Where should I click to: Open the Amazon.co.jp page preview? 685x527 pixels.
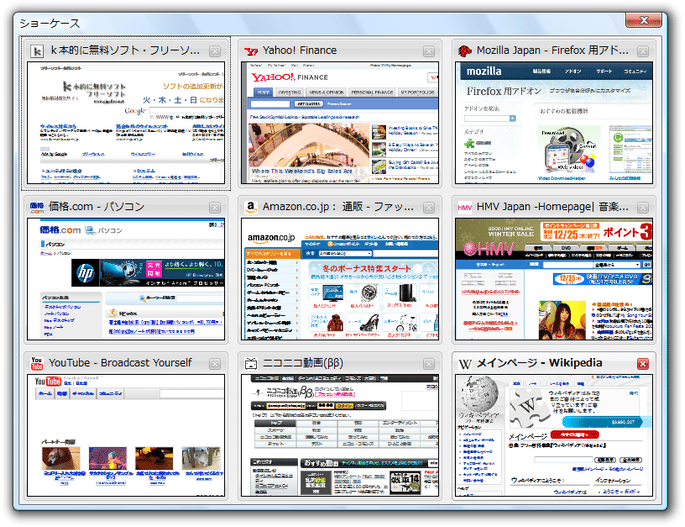point(340,279)
